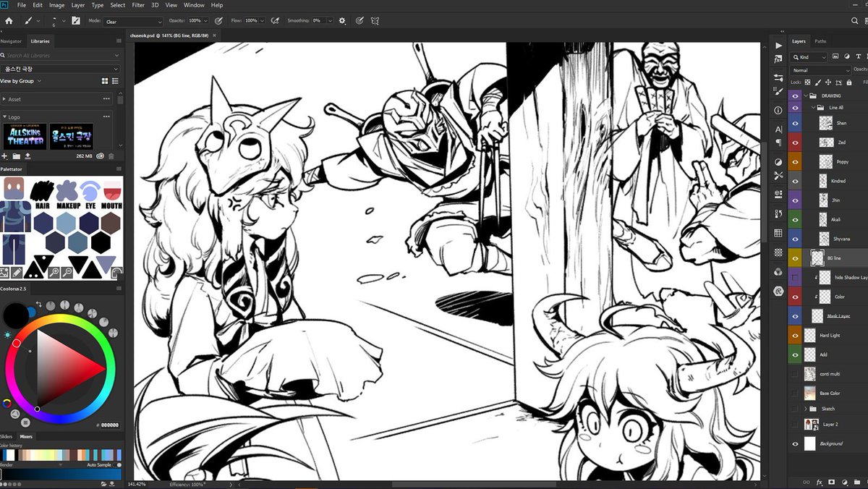
Task: Open the File menu
Action: pyautogui.click(x=22, y=5)
